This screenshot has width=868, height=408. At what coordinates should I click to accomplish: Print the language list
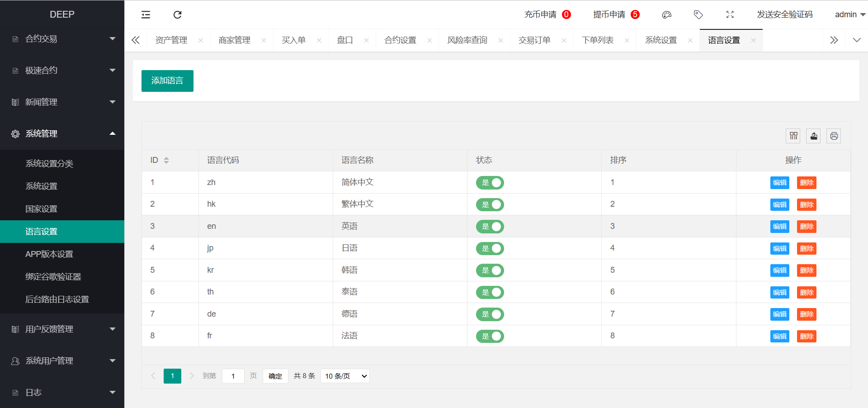(x=834, y=136)
